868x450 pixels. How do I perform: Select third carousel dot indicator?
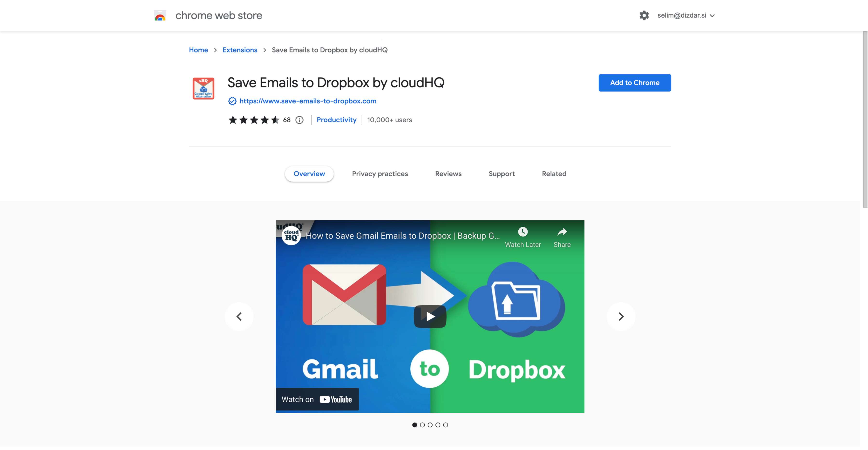[x=430, y=425]
